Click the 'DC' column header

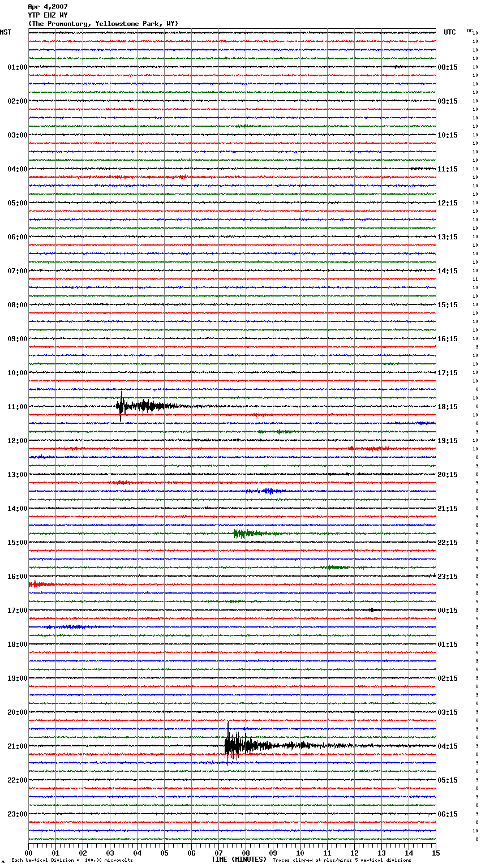(470, 31)
